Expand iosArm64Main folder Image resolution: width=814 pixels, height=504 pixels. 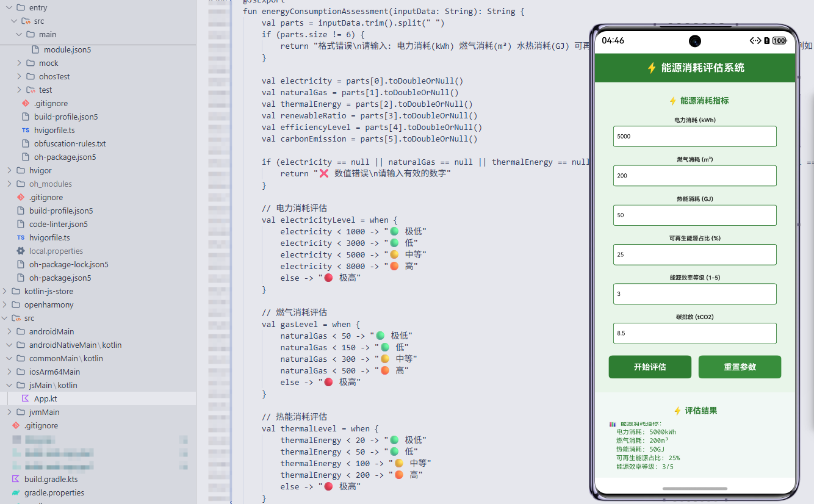[x=10, y=372]
